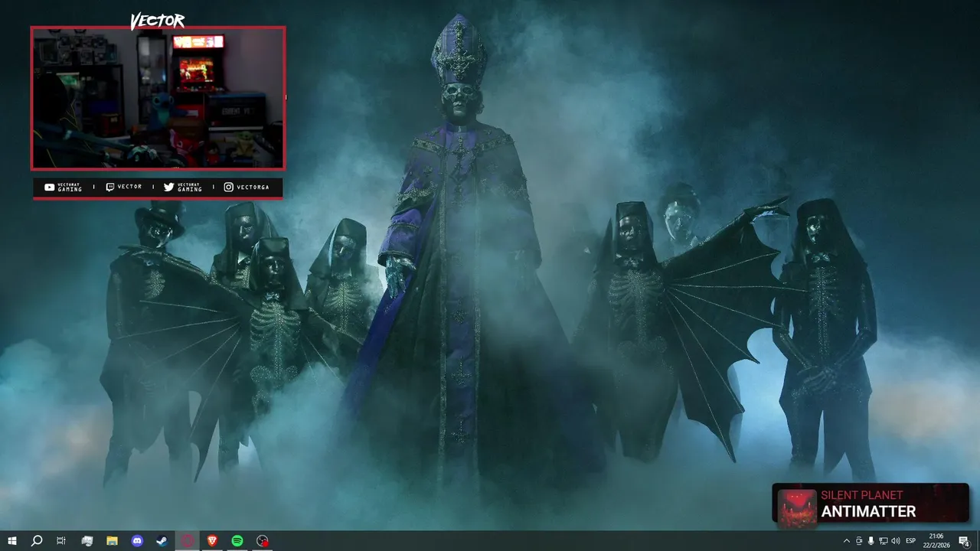Open taskbar search magnifier

coord(36,541)
